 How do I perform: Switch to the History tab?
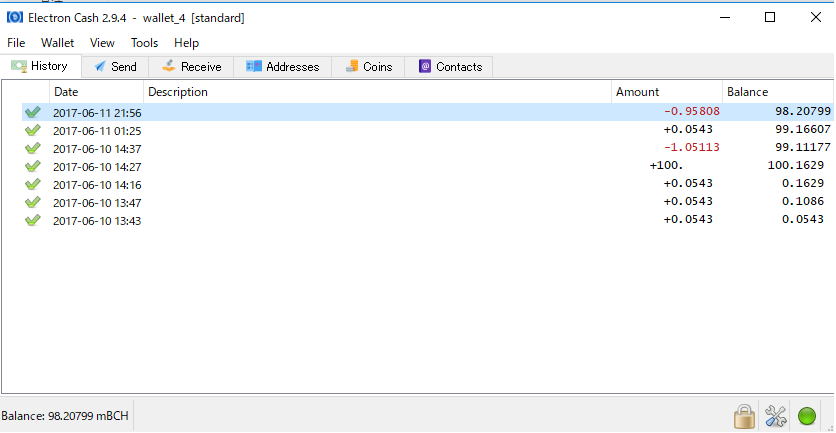coord(41,66)
